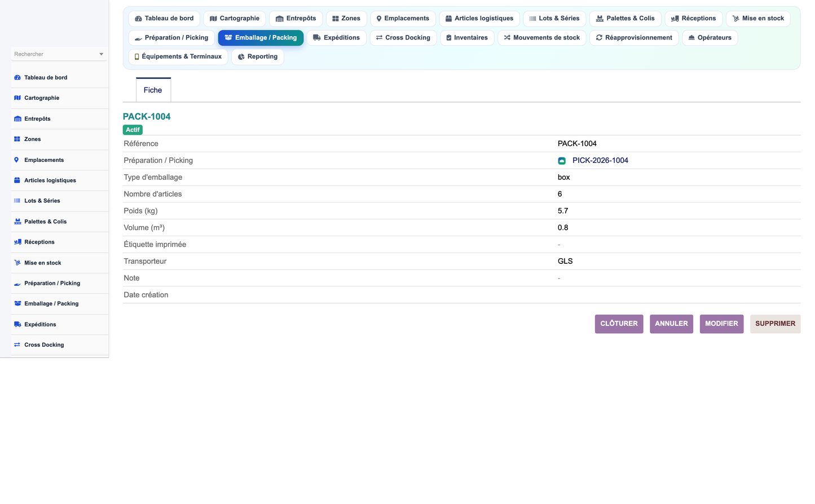Image resolution: width=815 pixels, height=504 pixels.
Task: Click the Emplacements pin icon in the sidebar
Action: [x=16, y=160]
